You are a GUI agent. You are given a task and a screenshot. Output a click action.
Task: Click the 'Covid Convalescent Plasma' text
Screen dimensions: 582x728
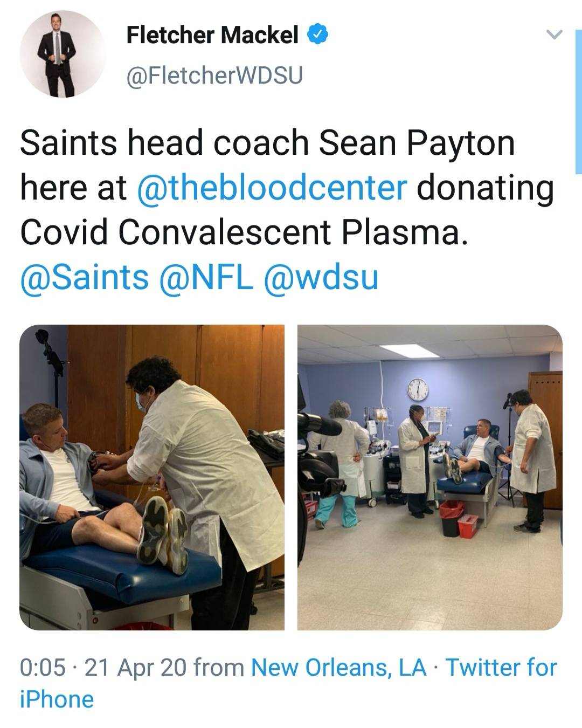[x=241, y=232]
